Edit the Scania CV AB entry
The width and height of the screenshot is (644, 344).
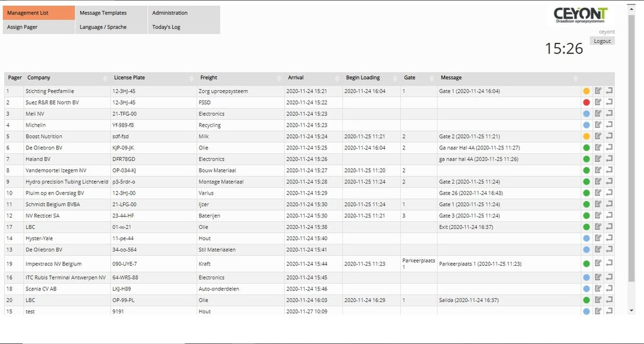pyautogui.click(x=598, y=289)
